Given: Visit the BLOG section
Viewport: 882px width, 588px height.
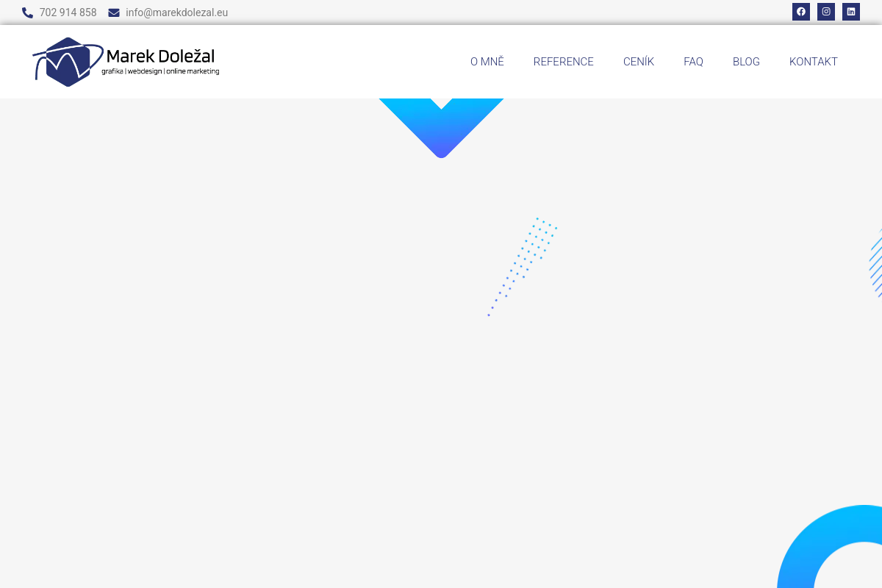Looking at the screenshot, I should click(746, 62).
